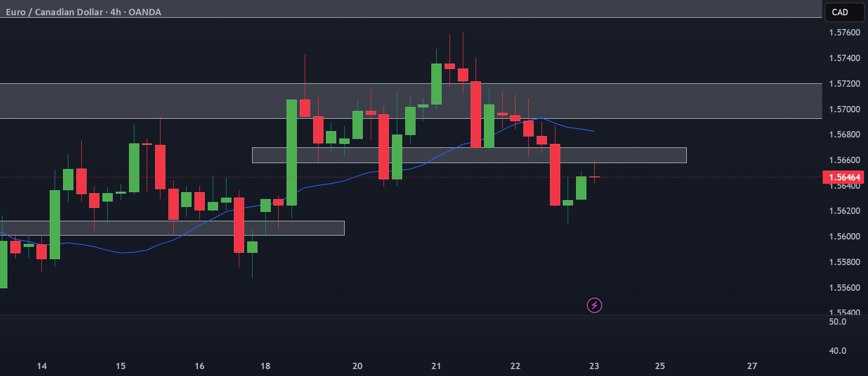Screen dimensions: 868x376
Task: Open the CAD currency selector
Action: (x=844, y=12)
